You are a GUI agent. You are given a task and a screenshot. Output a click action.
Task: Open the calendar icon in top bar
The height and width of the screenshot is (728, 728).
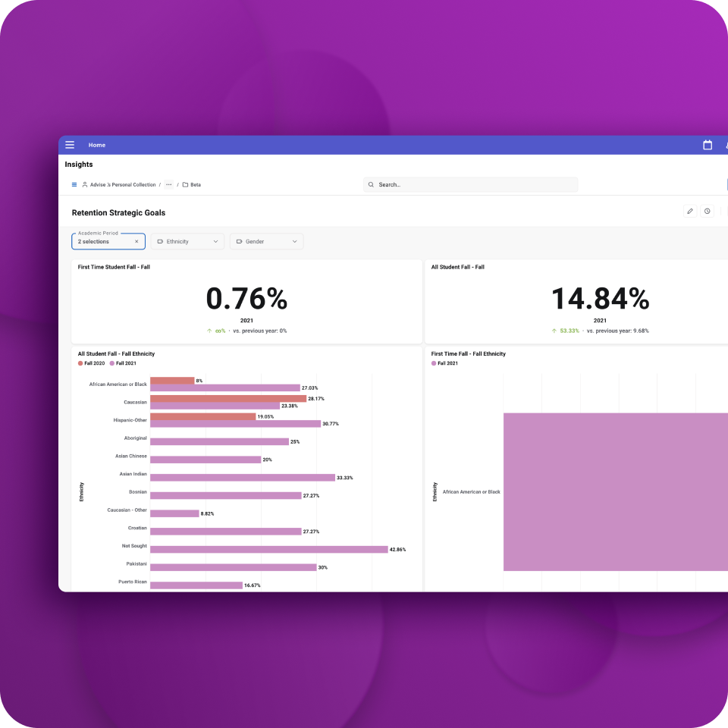point(707,145)
